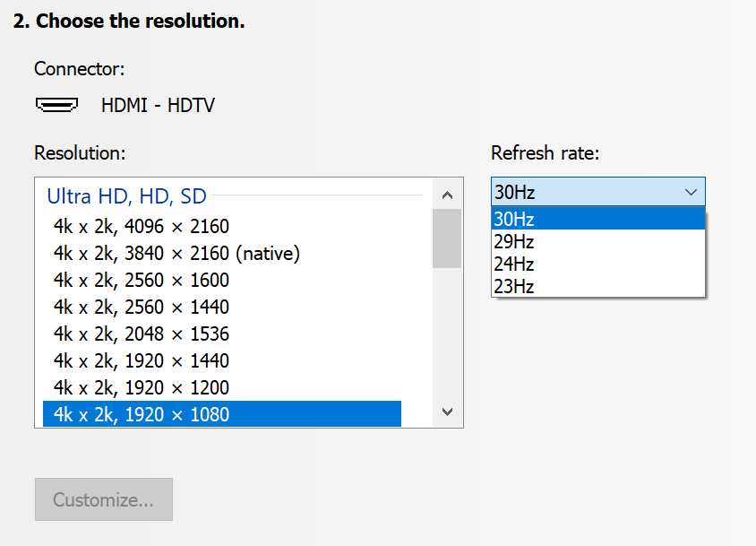Select 4k x 2k, 4096 × 2160 resolution
The width and height of the screenshot is (756, 546).
[x=222, y=226]
